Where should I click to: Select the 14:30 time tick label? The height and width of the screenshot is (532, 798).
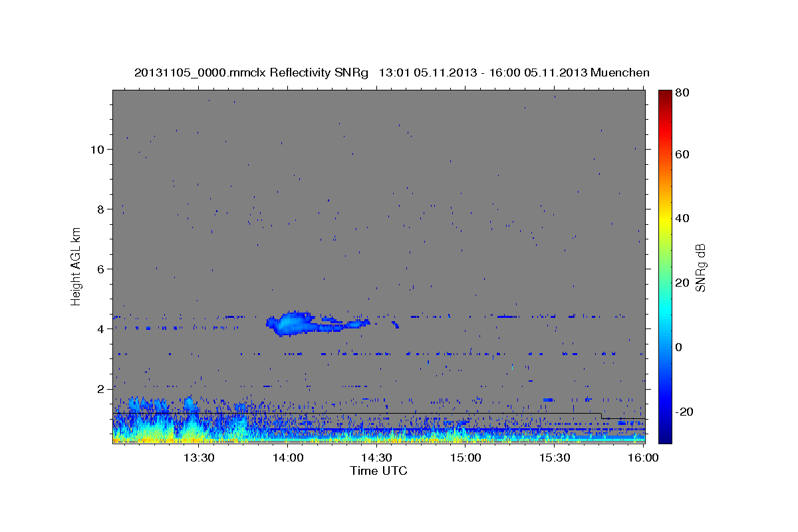(376, 458)
